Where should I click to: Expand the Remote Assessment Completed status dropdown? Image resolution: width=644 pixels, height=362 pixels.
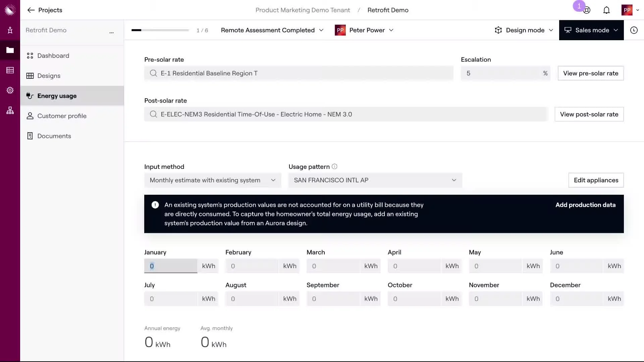[272, 30]
